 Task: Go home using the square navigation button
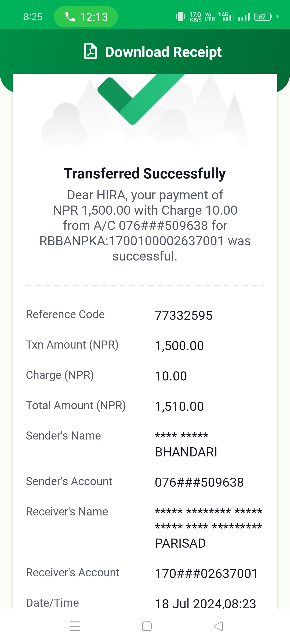[x=147, y=626]
